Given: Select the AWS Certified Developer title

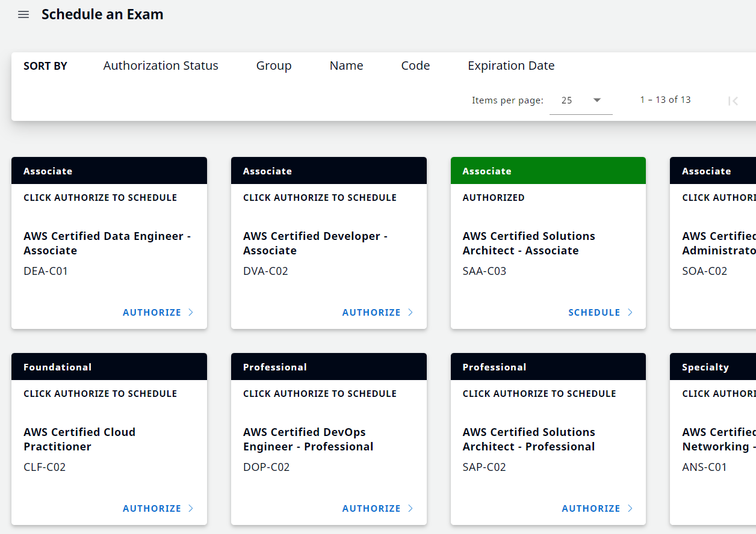Looking at the screenshot, I should pos(315,244).
